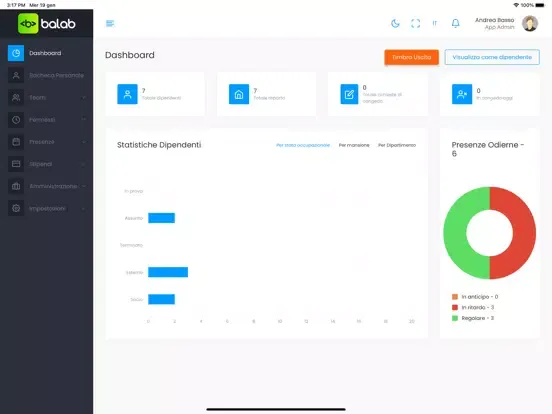Enable dark mode with moon icon
Viewport: 552px width, 414px height.
coord(395,24)
